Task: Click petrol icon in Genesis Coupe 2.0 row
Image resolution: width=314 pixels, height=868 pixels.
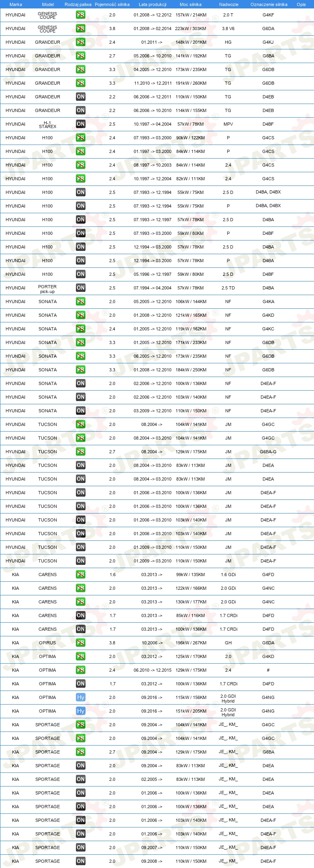Action: [81, 15]
